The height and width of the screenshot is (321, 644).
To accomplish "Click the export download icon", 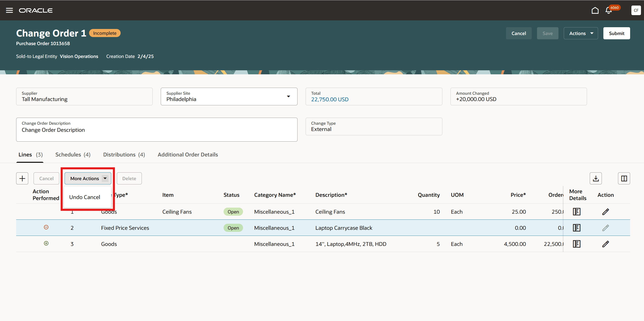I will click(x=596, y=178).
